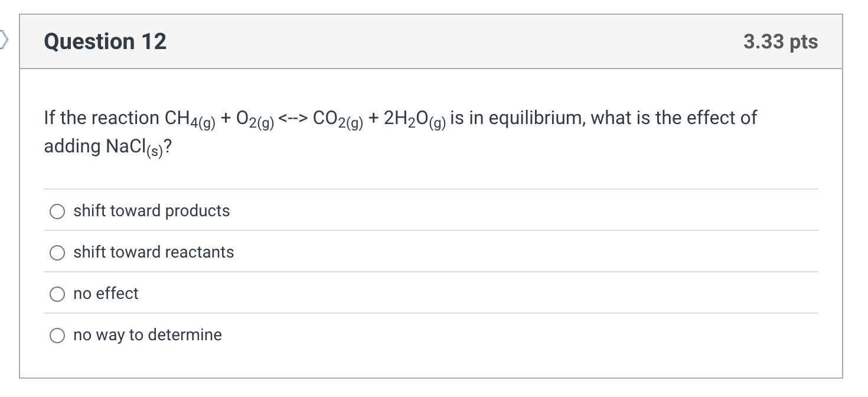Click the '3.33 pts' points label
Image resolution: width=868 pixels, height=397 pixels.
(x=781, y=41)
